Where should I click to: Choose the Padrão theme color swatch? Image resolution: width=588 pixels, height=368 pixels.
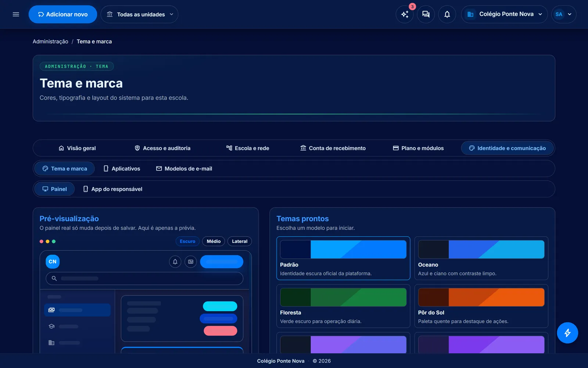click(343, 250)
